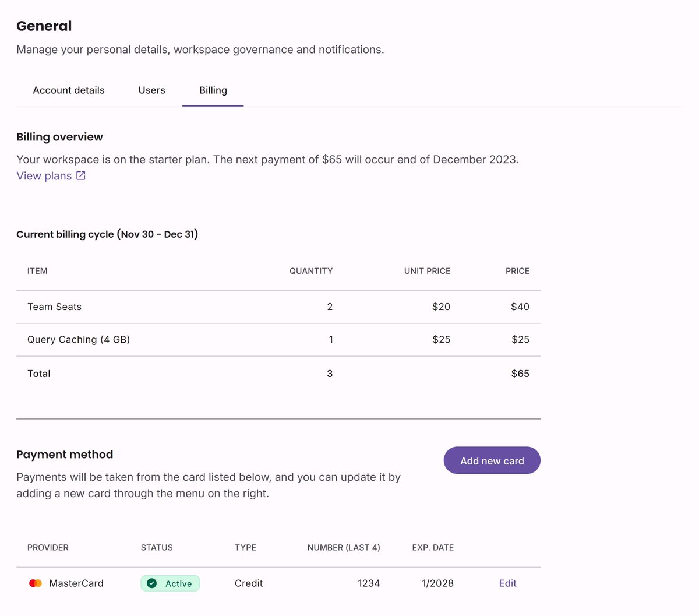699x616 pixels.
Task: Click the green checkmark icon in Active badge
Action: pyautogui.click(x=152, y=583)
